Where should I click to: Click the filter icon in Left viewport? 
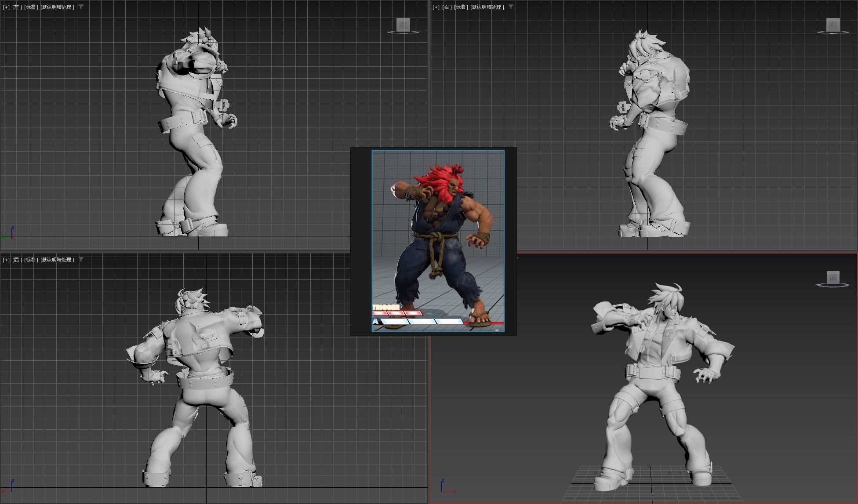(81, 7)
